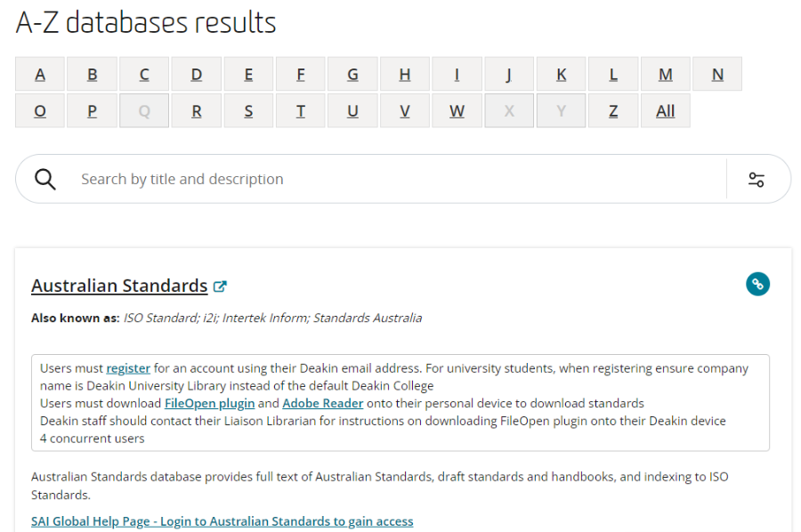This screenshot has width=801, height=532.
Task: Filter databases by letter M
Action: [665, 75]
